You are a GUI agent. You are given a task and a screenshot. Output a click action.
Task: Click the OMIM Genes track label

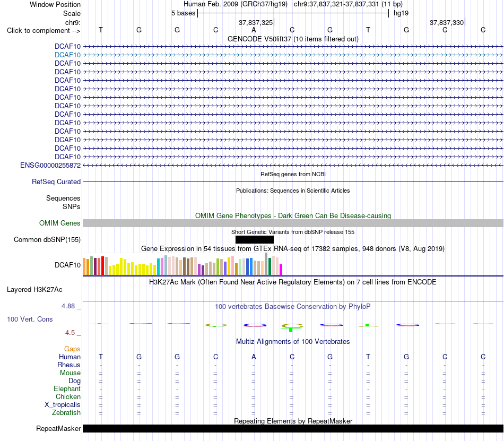59,223
